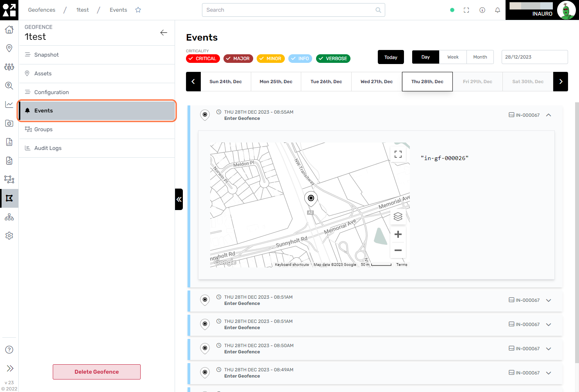Open the workflow nodes sidebar icon

pos(9,179)
